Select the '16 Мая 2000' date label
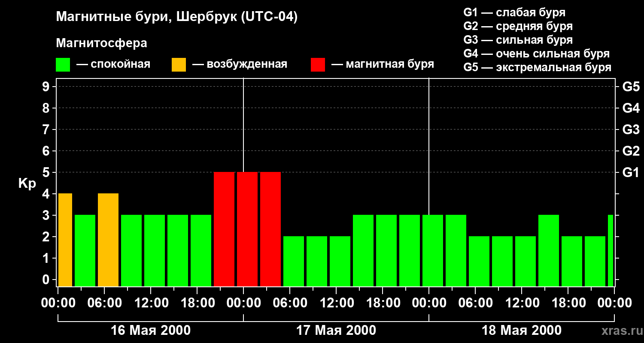Viewport: 644px width, 343px height. tap(151, 331)
